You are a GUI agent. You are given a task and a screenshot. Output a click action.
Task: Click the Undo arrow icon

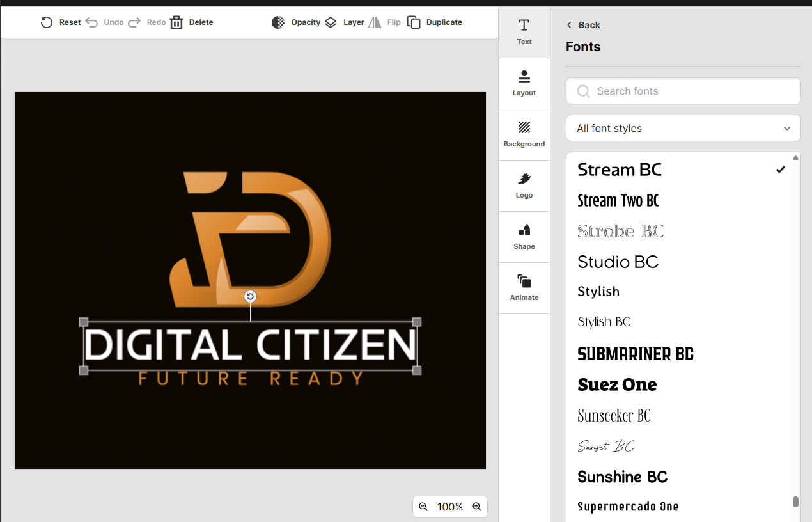pos(91,22)
